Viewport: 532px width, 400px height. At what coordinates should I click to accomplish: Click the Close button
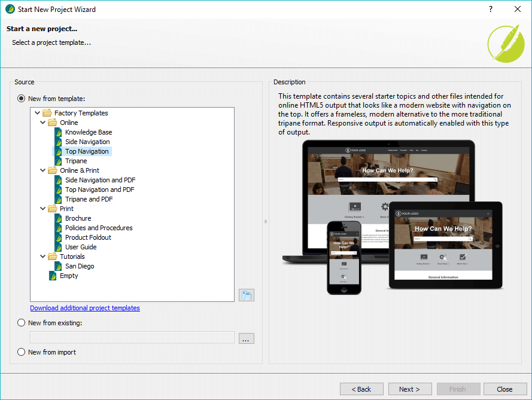coord(505,389)
